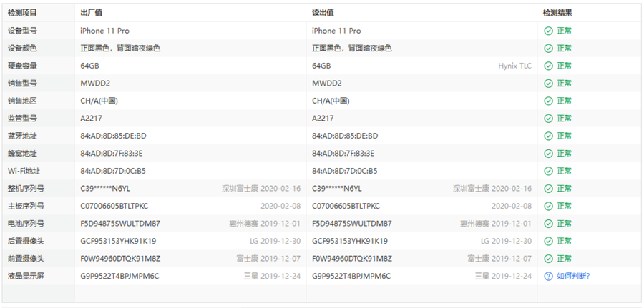Click the green check icon for 硬盘容量
This screenshot has width=644, height=308.
coord(548,66)
